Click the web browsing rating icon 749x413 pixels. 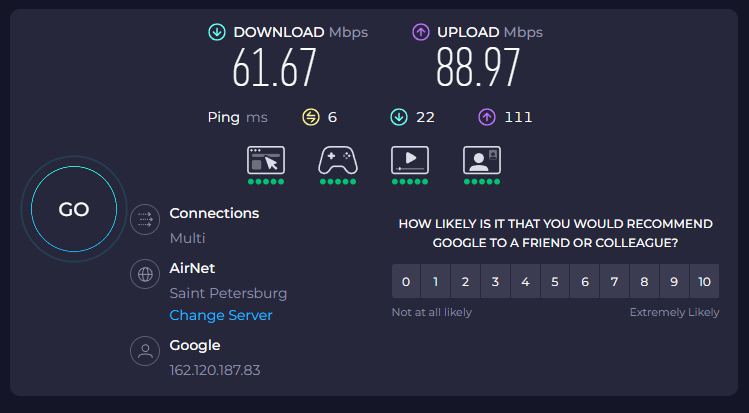[266, 160]
